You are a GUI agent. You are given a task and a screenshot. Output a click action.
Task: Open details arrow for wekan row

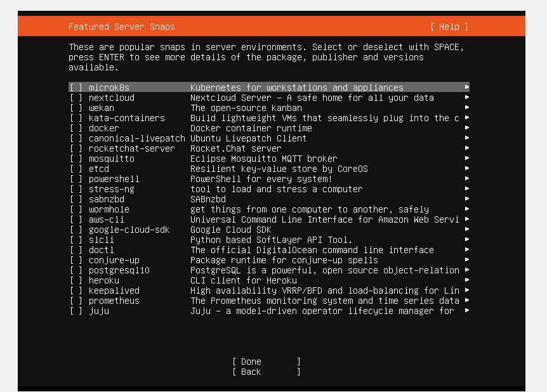click(x=467, y=107)
